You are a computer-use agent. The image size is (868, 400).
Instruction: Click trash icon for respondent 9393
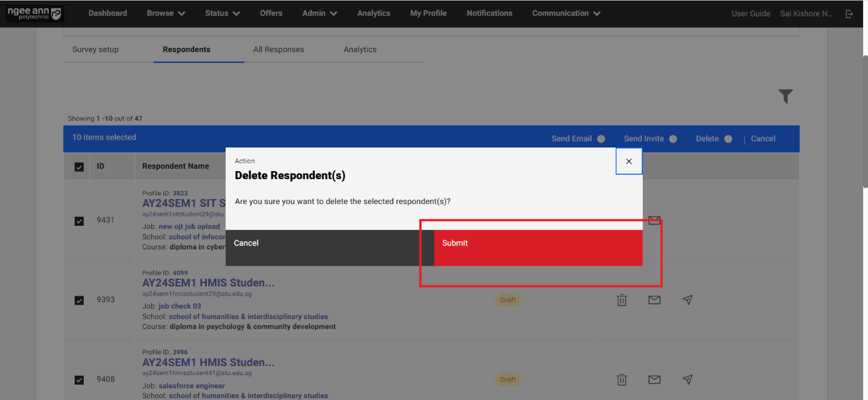click(x=622, y=300)
